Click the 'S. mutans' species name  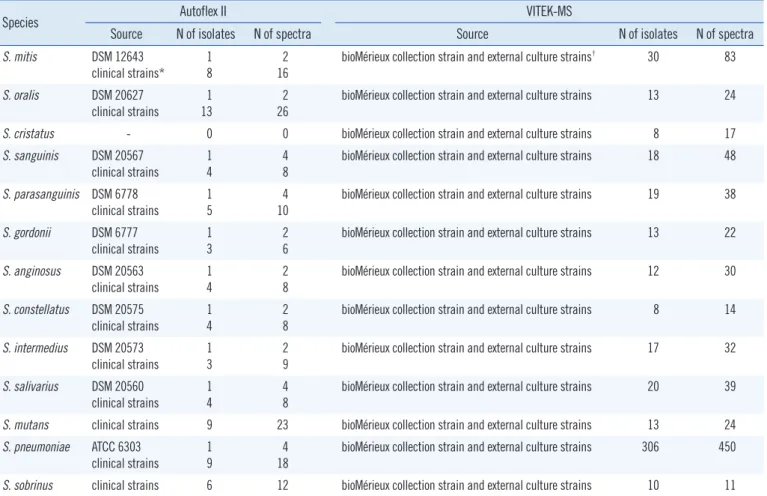(x=25, y=425)
